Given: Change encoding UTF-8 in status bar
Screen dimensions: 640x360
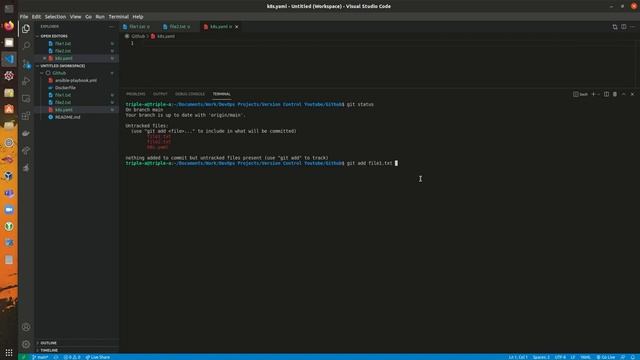Looking at the screenshot, I should 560,357.
